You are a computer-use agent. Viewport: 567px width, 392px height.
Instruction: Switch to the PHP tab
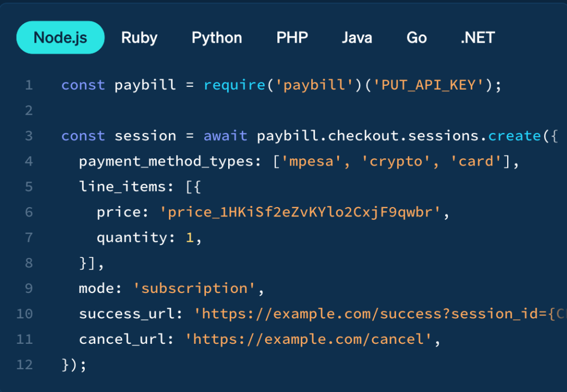[292, 38]
